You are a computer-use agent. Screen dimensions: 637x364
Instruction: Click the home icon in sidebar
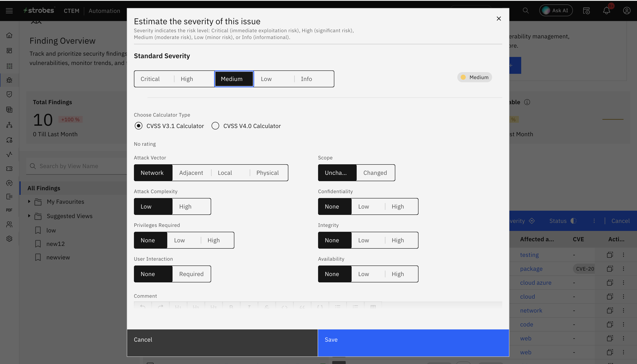pyautogui.click(x=9, y=35)
